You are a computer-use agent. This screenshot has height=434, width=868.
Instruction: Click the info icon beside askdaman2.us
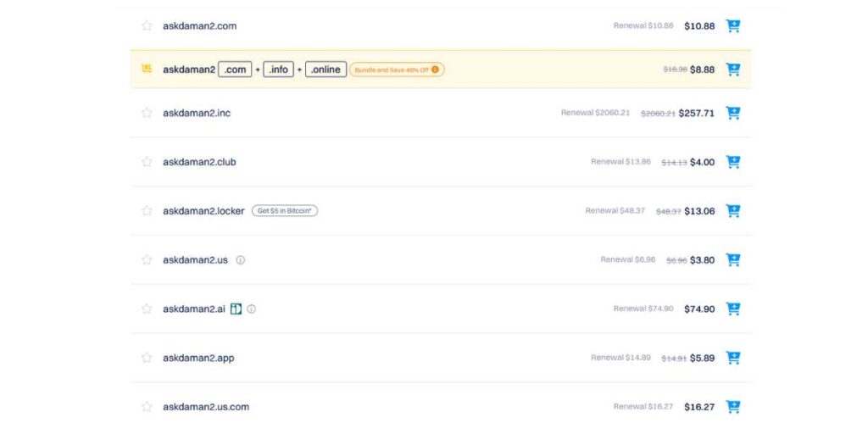[x=241, y=260]
